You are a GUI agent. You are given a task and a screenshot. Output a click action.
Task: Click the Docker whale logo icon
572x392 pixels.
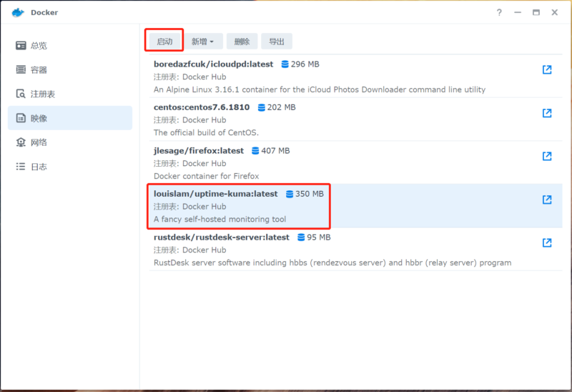pyautogui.click(x=17, y=13)
